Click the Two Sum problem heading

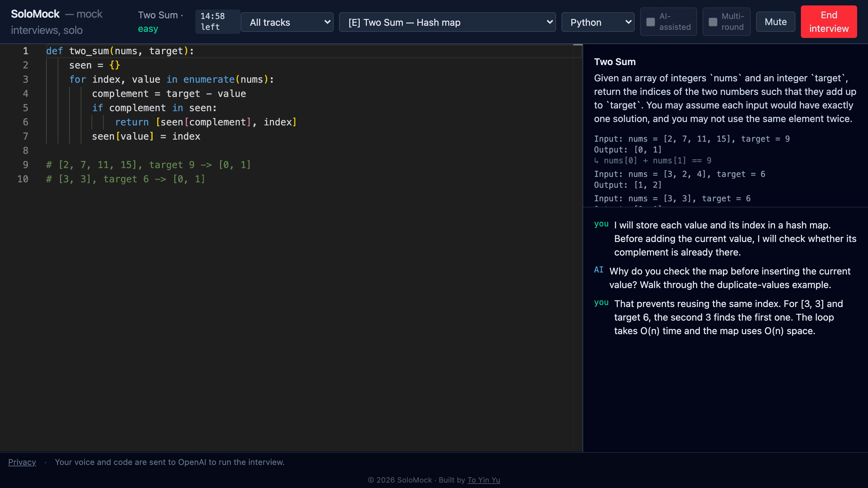click(x=615, y=62)
